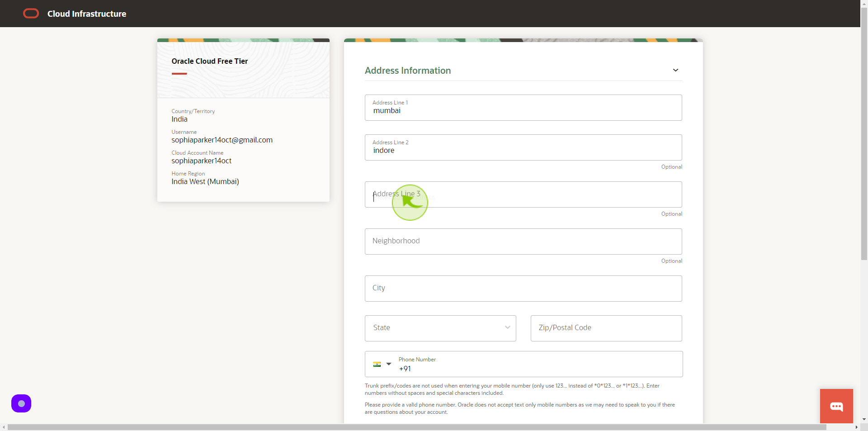Click the vertical scroll down arrow
This screenshot has height=431, width=868.
[864, 420]
